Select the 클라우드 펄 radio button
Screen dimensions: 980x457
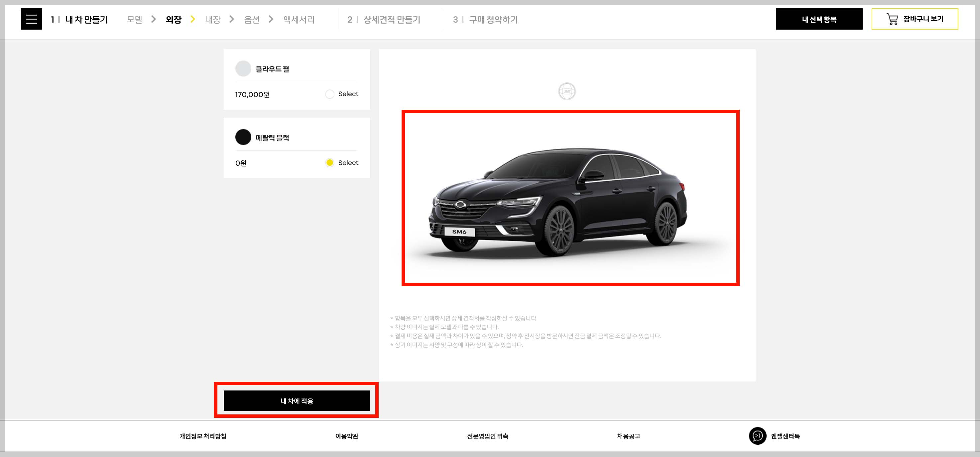pos(329,94)
